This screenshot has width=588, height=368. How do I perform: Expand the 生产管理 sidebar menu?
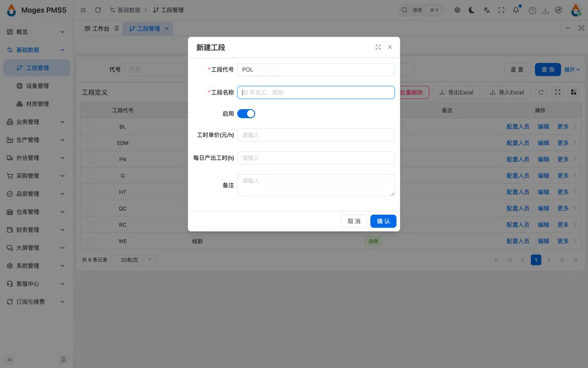[36, 140]
